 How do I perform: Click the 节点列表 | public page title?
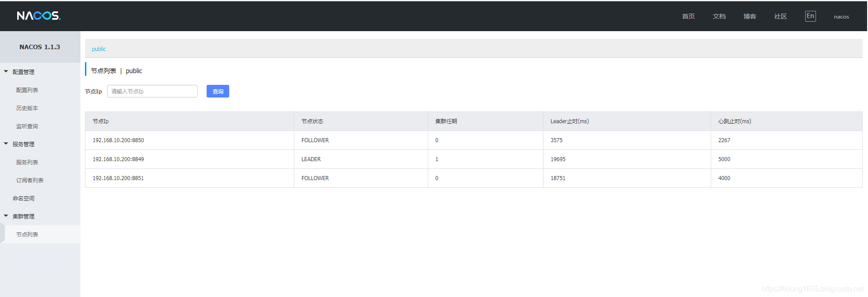tap(116, 71)
